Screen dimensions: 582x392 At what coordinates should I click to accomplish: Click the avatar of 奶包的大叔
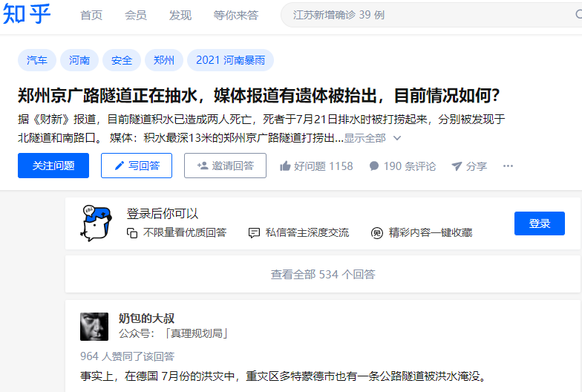(94, 327)
